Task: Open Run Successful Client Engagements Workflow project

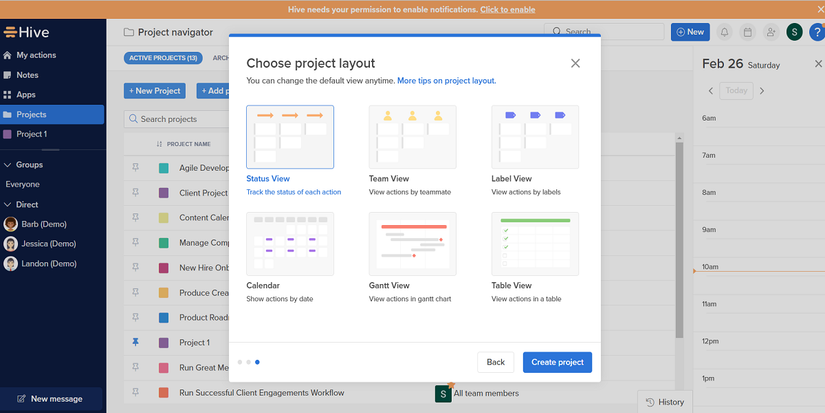Action: pyautogui.click(x=261, y=392)
